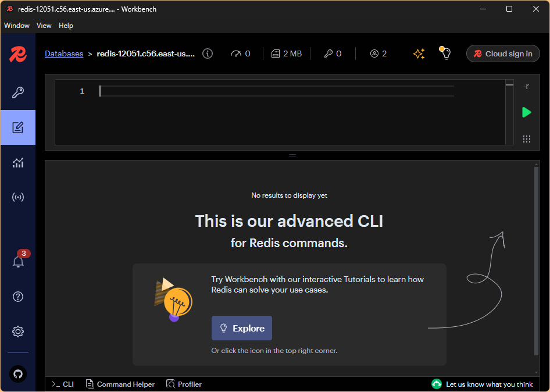550x392 pixels.
Task: Click the database name redis-12051.c56.east-us
Action: [145, 54]
